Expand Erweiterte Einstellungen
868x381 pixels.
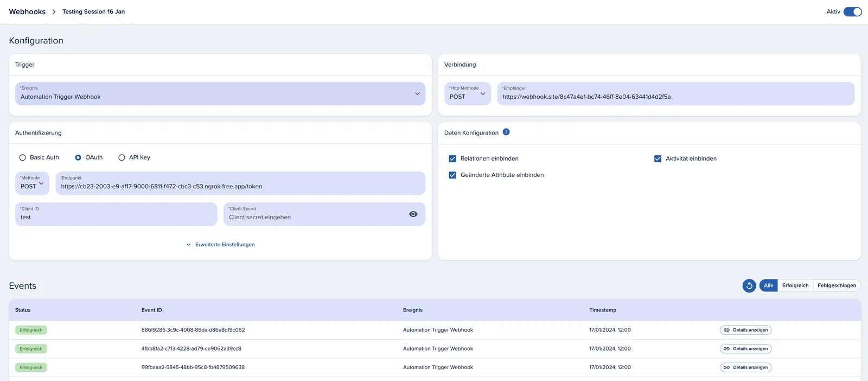coord(220,245)
